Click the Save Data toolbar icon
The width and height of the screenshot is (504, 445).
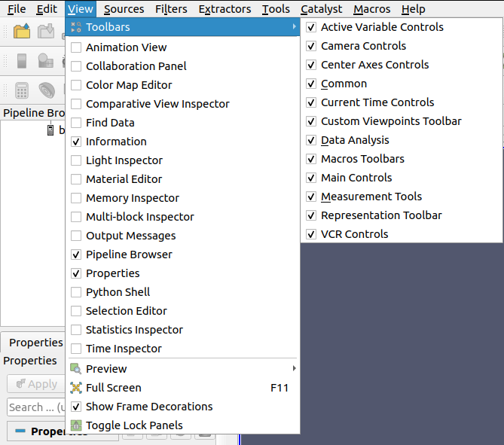[x=46, y=31]
